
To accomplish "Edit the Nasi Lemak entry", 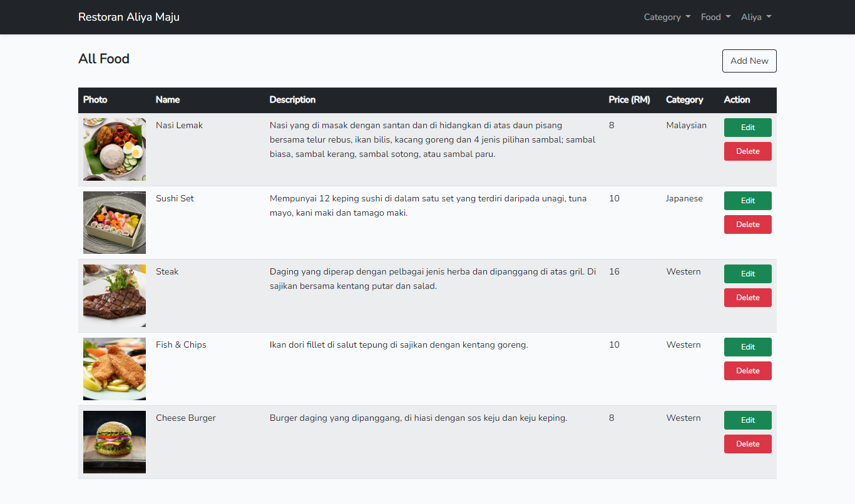I will 748,128.
